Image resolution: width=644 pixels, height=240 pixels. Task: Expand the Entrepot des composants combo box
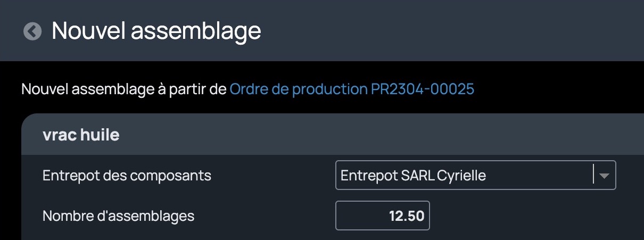pyautogui.click(x=476, y=175)
